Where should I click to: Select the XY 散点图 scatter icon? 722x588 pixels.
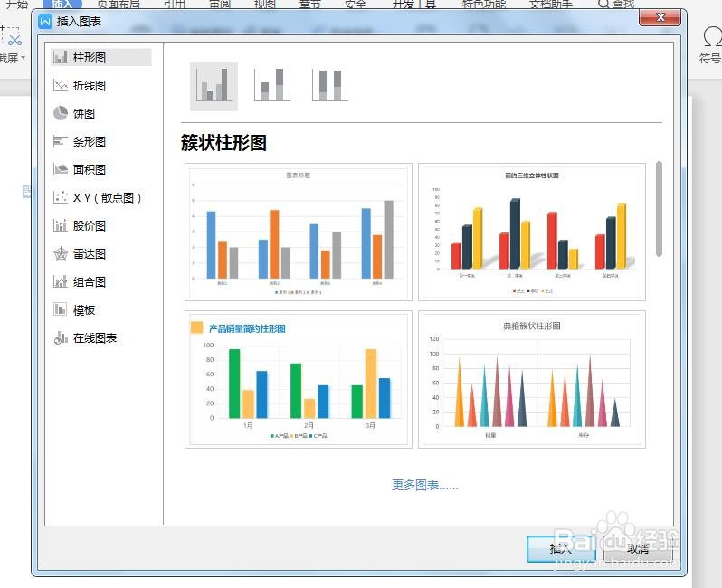click(x=61, y=197)
